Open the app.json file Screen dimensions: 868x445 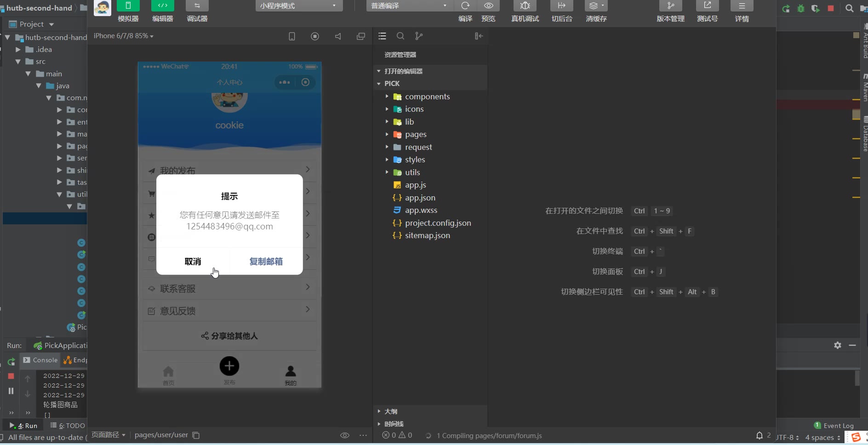click(x=430, y=198)
